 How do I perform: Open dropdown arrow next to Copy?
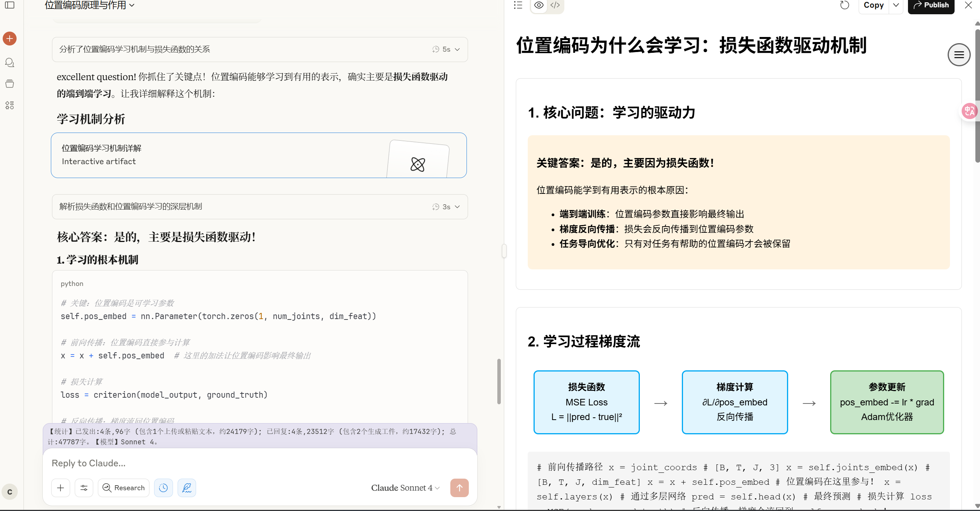tap(896, 5)
